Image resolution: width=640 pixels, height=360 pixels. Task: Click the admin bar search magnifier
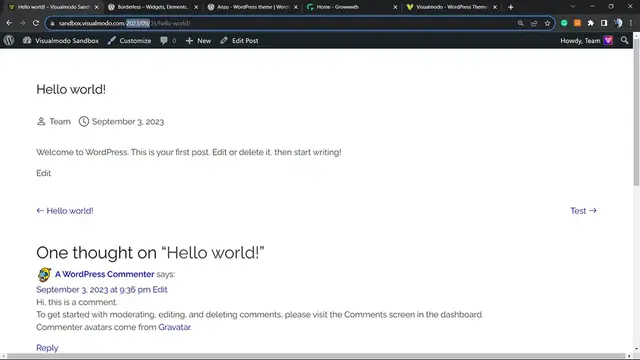coord(624,40)
